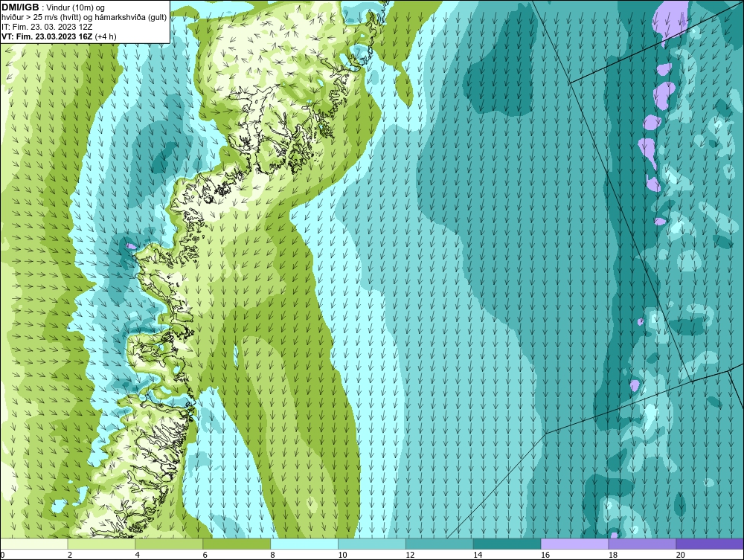The image size is (744, 560).
Task: Click the legend value '0'
Action: (x=2, y=555)
